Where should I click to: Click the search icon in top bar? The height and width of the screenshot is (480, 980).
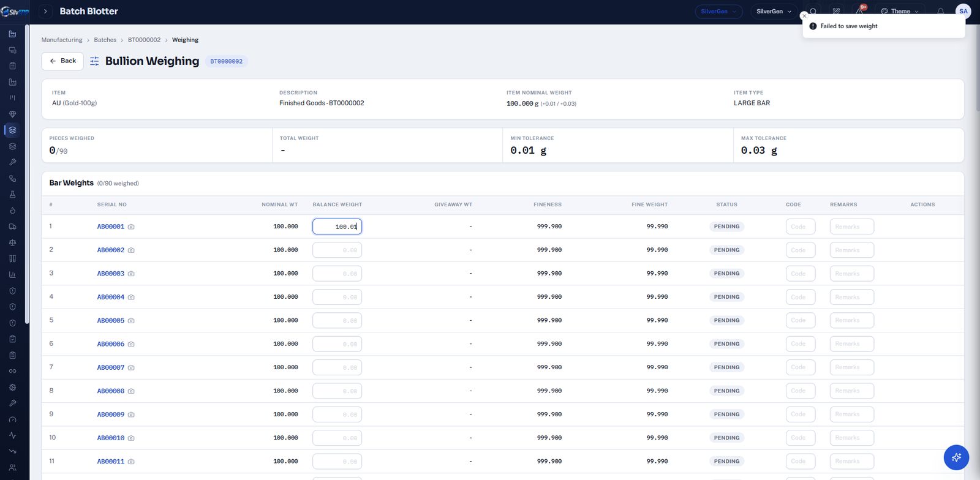[813, 12]
